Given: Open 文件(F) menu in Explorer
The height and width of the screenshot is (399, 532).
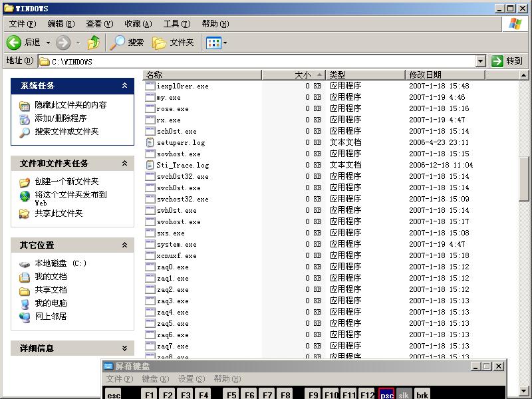Looking at the screenshot, I should coord(23,24).
